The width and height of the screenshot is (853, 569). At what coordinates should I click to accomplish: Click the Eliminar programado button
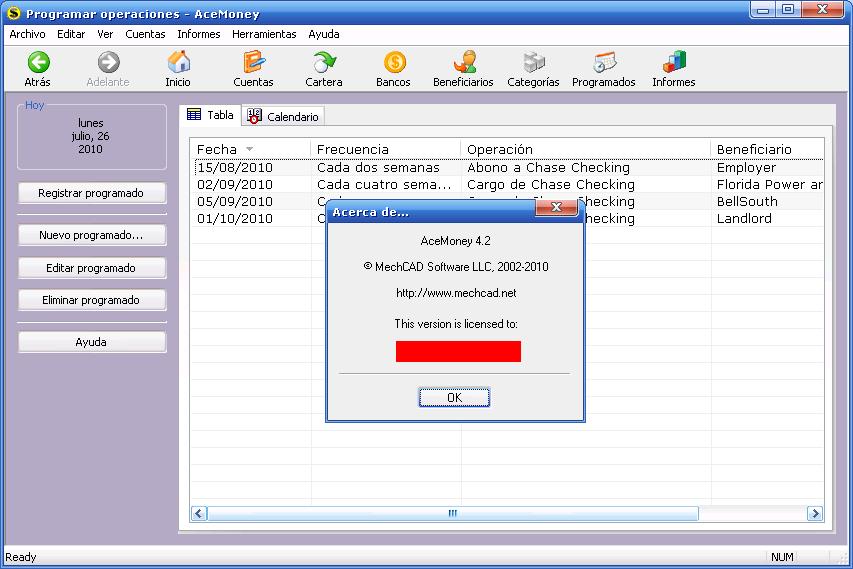pos(91,300)
